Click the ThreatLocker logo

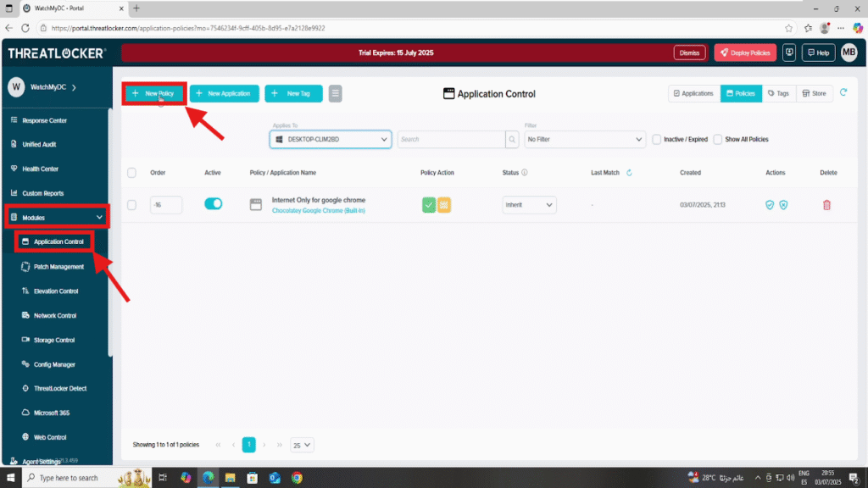pos(57,53)
